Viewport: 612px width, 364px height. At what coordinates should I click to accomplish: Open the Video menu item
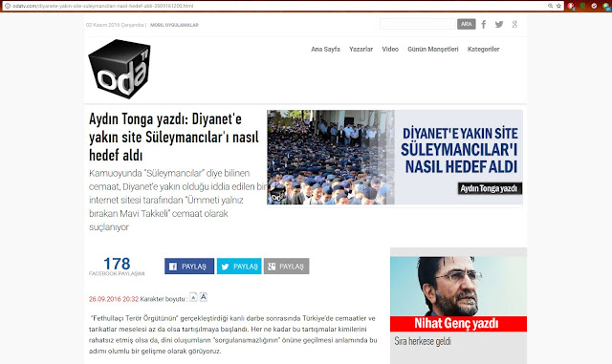[x=390, y=49]
